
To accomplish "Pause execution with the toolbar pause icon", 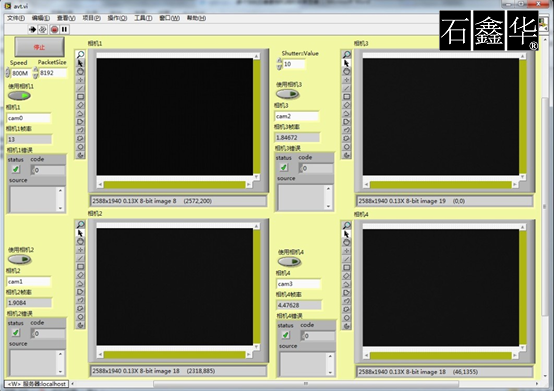I will pyautogui.click(x=64, y=29).
